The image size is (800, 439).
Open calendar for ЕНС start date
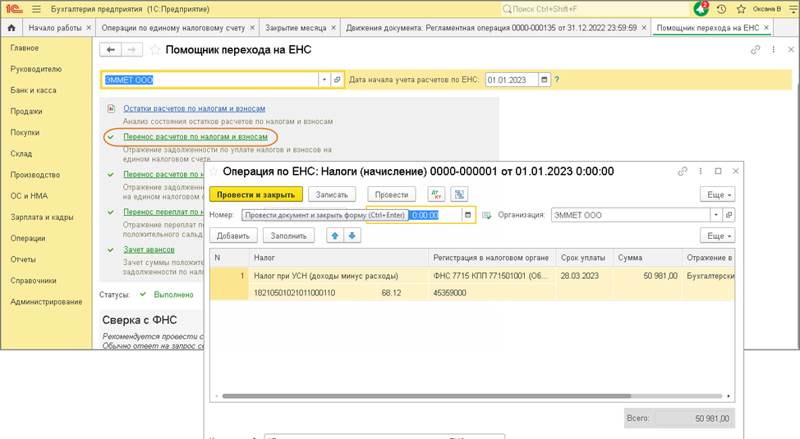tap(544, 80)
